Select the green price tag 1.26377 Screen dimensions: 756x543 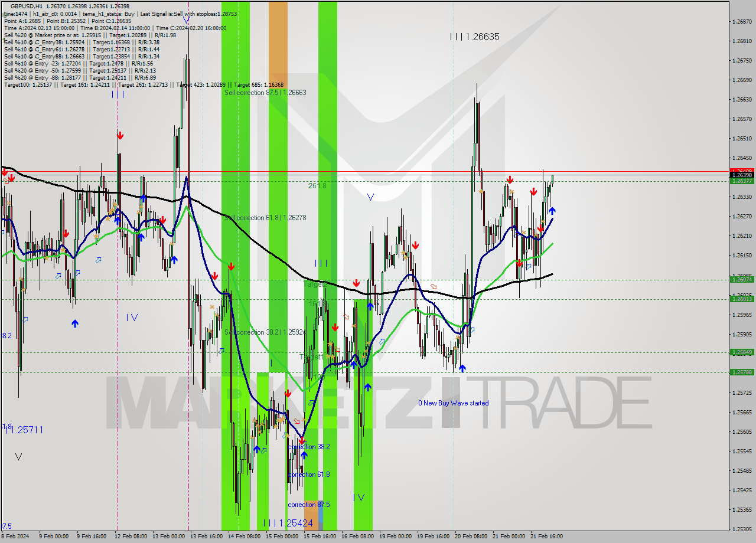point(742,181)
